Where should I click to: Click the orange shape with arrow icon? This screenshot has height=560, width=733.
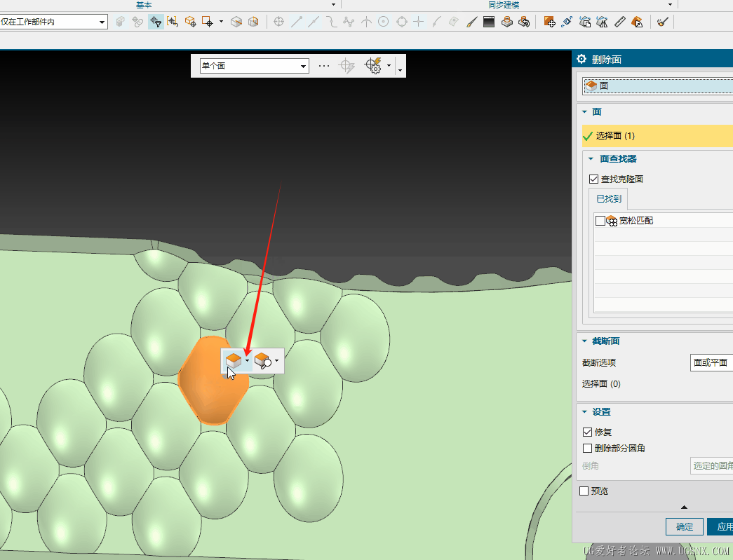click(x=637, y=22)
